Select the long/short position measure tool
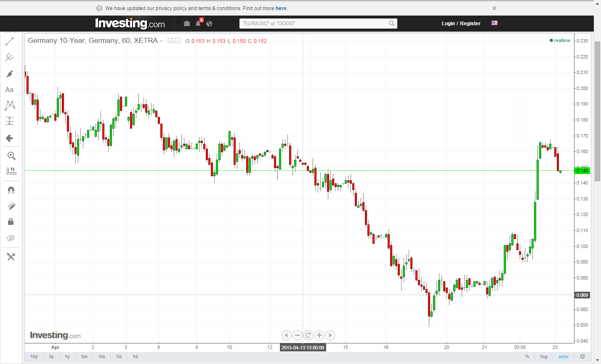 [10, 121]
